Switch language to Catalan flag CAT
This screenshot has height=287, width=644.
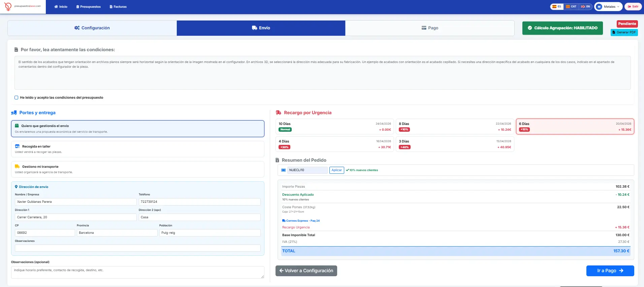click(x=571, y=7)
